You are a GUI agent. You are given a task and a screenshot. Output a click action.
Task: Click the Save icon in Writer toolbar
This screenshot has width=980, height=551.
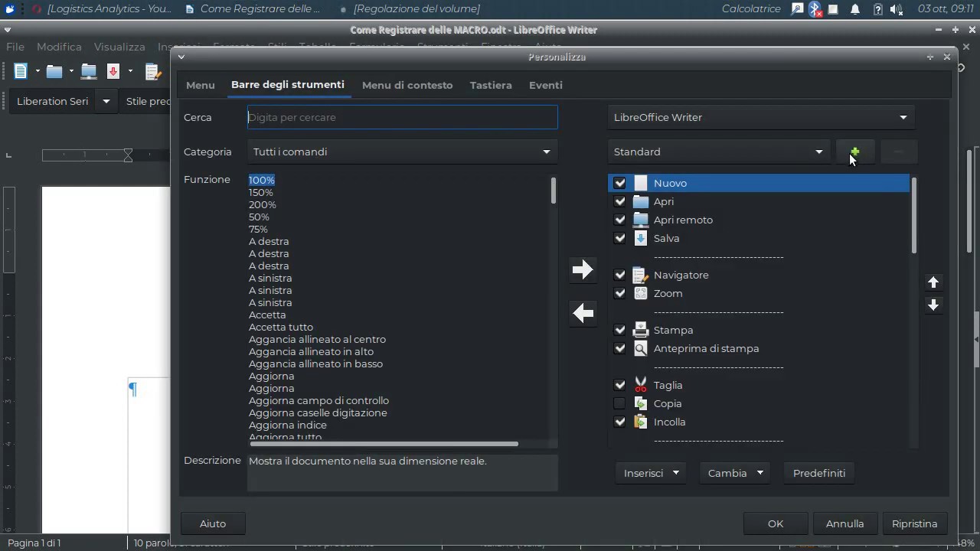pyautogui.click(x=113, y=71)
